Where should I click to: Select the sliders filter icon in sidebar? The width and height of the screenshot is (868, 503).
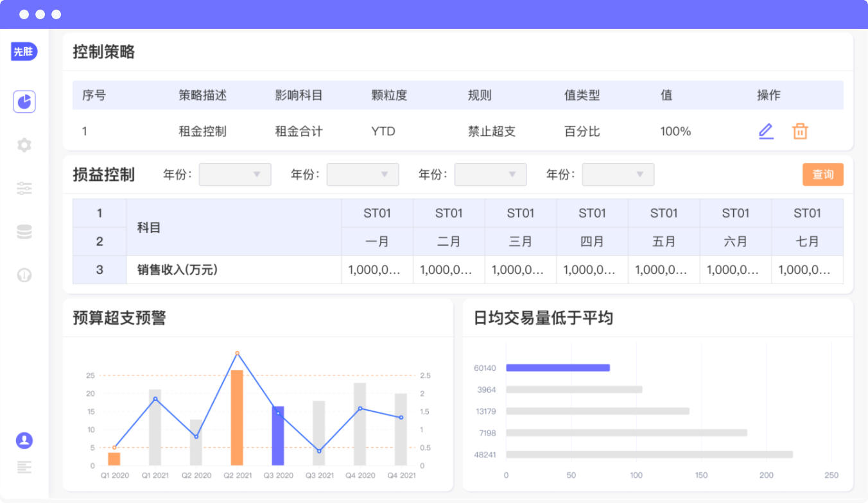click(x=24, y=189)
